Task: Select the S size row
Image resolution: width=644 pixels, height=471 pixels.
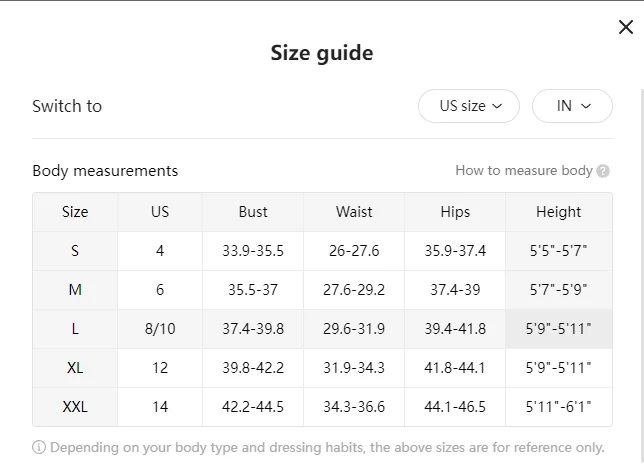Action: pyautogui.click(x=322, y=251)
